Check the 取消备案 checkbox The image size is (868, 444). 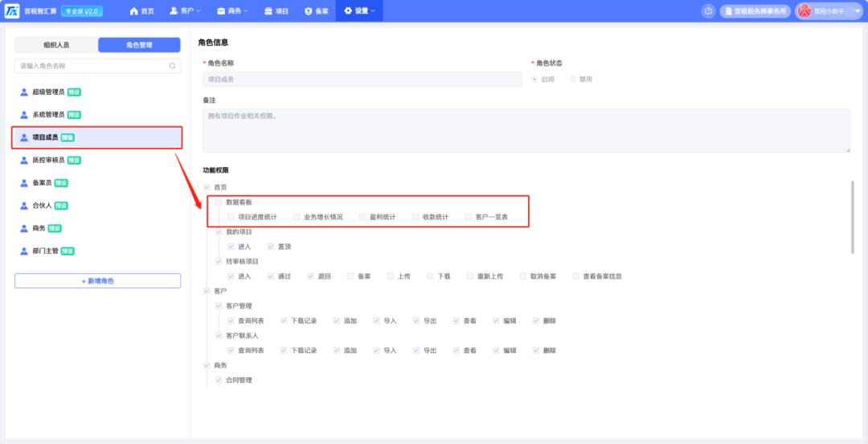pyautogui.click(x=523, y=276)
